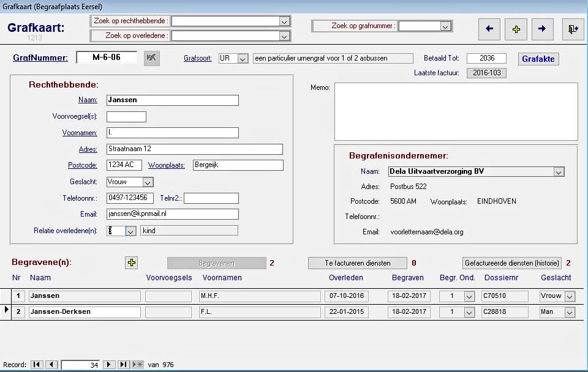Jump to last record in navigator

point(124,365)
